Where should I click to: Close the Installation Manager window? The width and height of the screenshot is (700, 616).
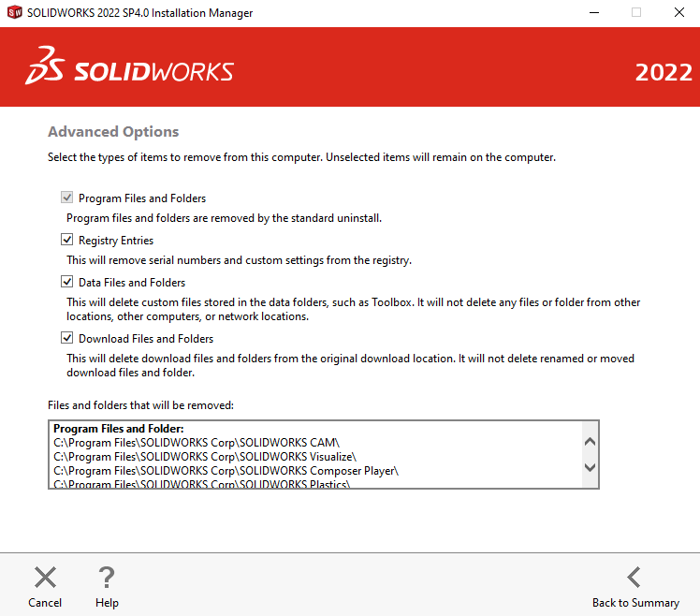click(x=678, y=13)
